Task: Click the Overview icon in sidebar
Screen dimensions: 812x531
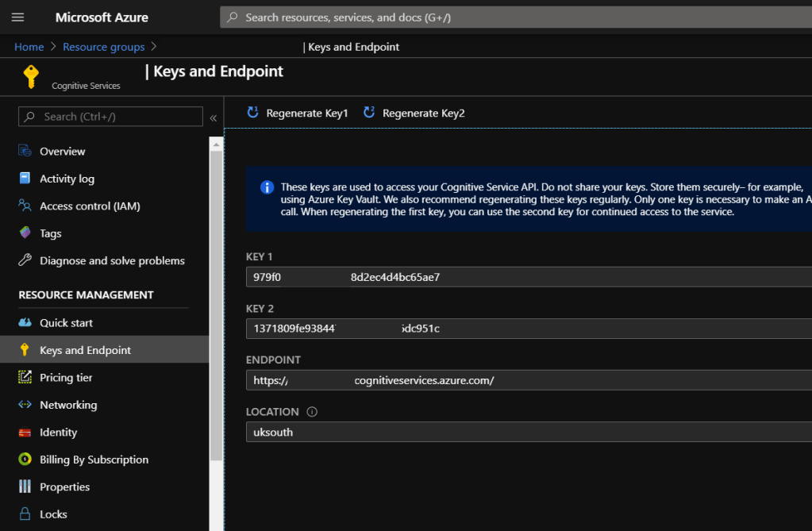Action: [25, 151]
